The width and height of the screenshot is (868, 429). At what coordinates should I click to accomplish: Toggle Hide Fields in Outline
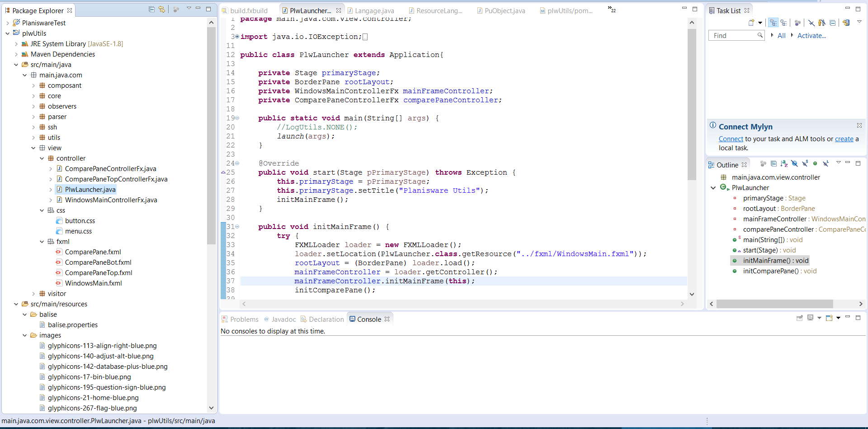click(x=794, y=164)
